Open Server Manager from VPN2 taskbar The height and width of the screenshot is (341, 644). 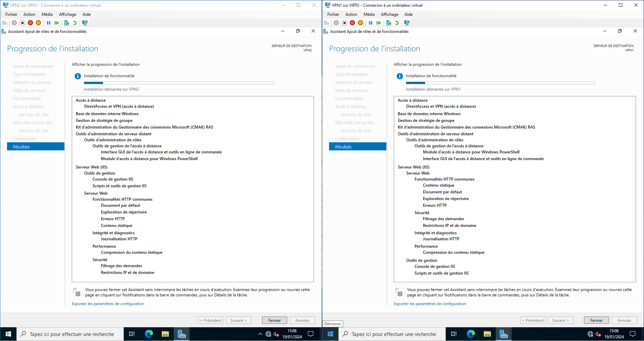(x=181, y=334)
